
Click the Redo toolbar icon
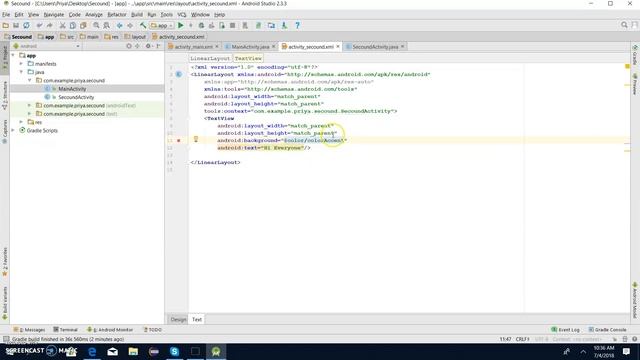click(x=49, y=25)
